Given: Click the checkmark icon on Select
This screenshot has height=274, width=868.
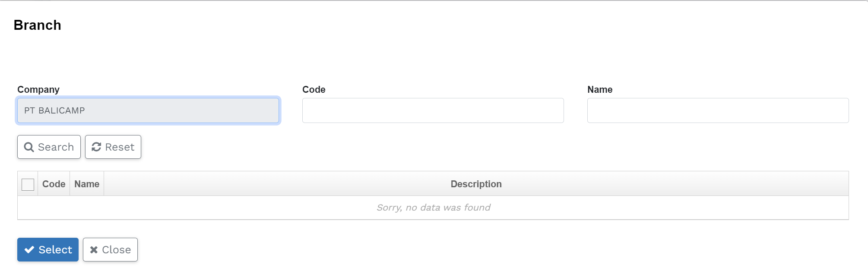Looking at the screenshot, I should pos(29,250).
